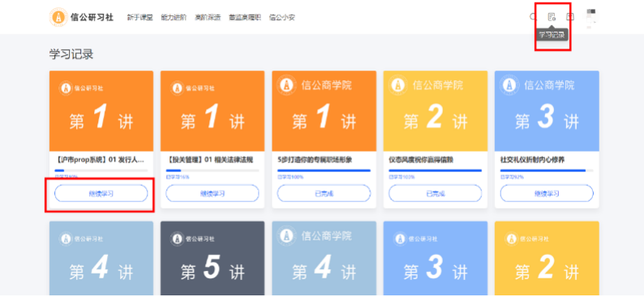Open blue 信公研习社 第3讲 card

(436, 258)
